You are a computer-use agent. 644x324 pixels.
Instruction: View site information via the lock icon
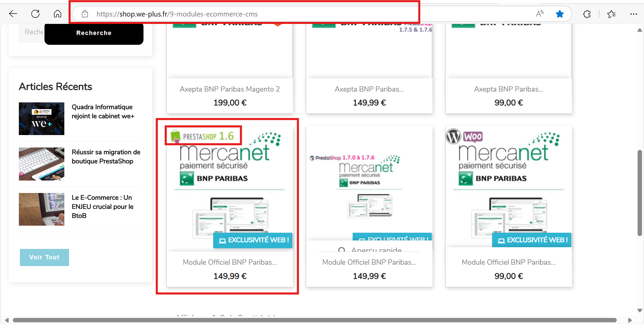point(85,14)
